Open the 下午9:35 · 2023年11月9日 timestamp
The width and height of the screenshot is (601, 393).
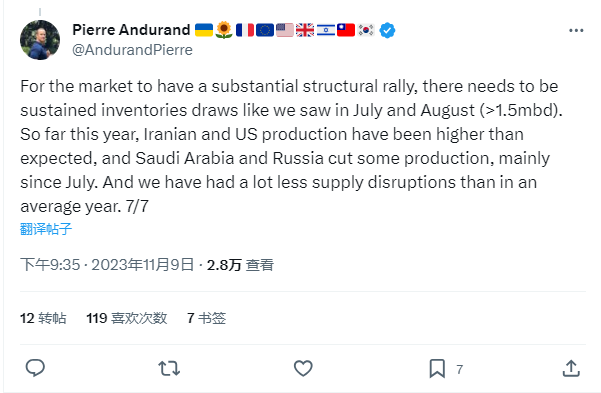click(107, 265)
